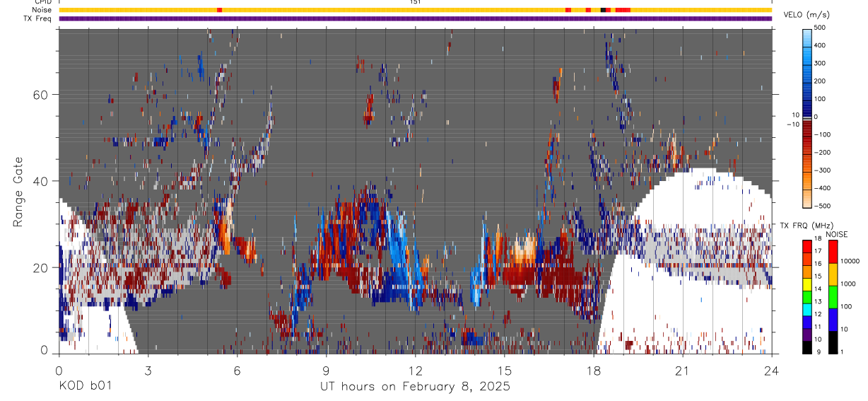Click the "13" label on TX FRQ scale

(x=818, y=301)
